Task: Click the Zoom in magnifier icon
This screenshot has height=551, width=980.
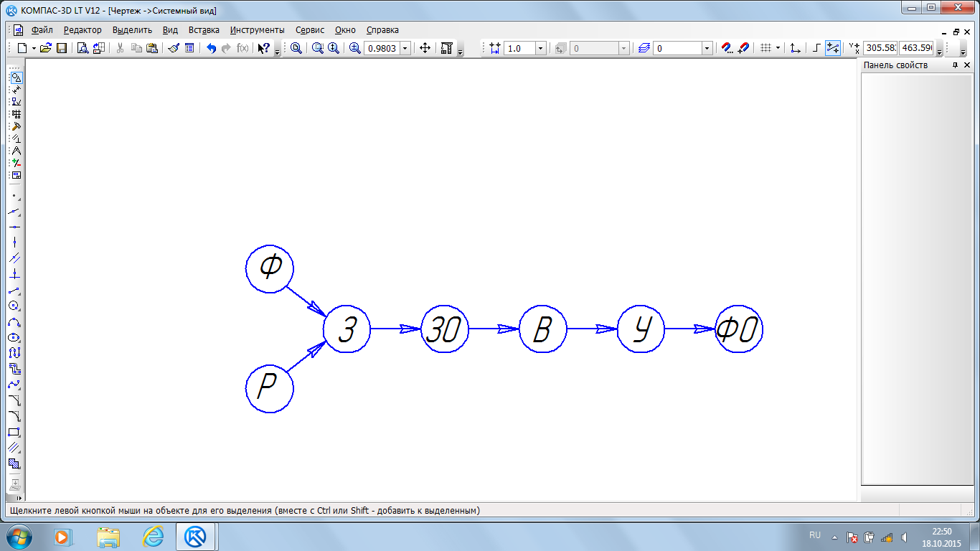Action: point(354,48)
